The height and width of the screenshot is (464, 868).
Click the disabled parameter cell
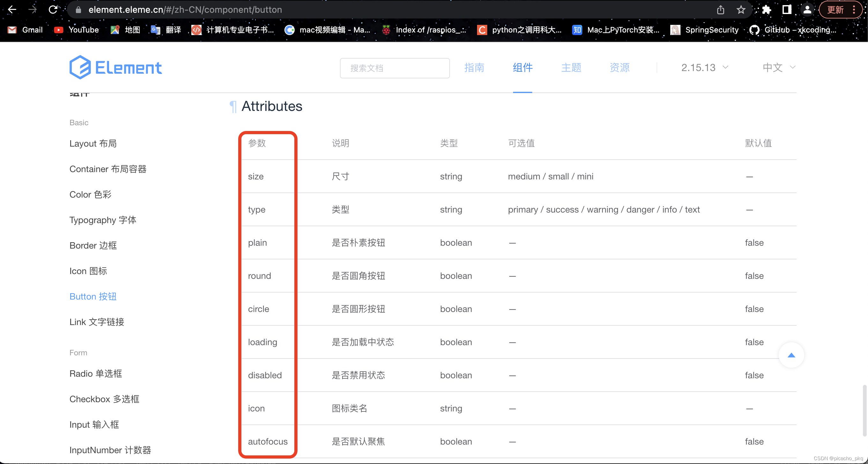click(265, 375)
